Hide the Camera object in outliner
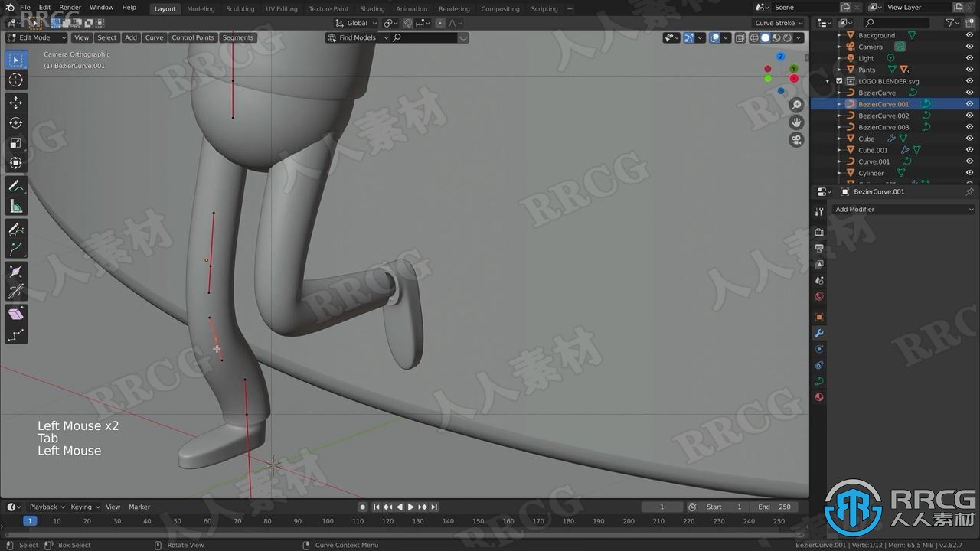 pos(969,47)
